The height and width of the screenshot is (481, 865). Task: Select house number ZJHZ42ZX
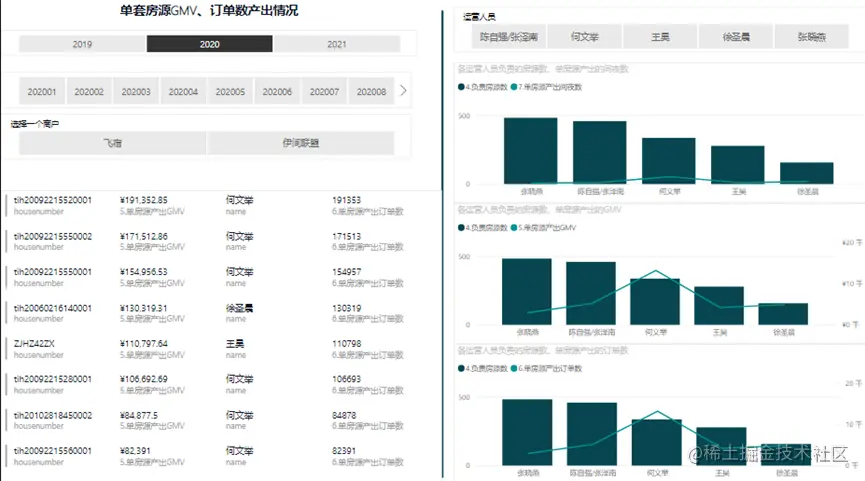(34, 344)
